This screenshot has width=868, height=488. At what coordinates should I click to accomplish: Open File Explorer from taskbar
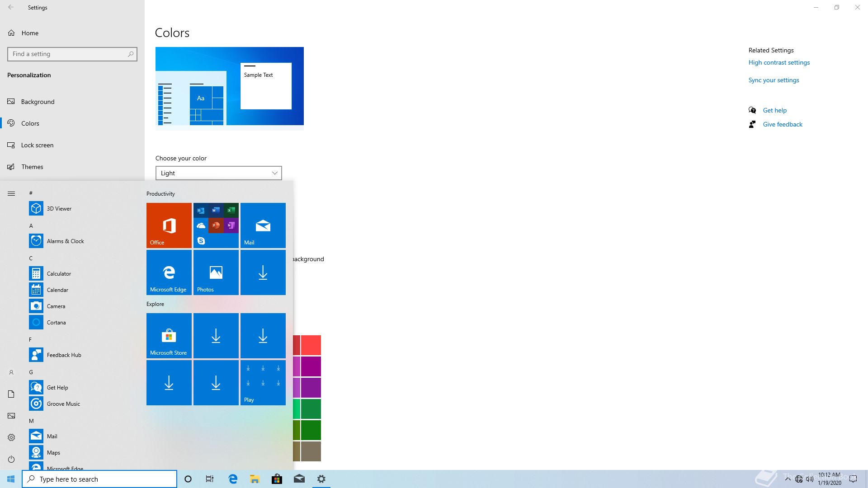(x=255, y=479)
